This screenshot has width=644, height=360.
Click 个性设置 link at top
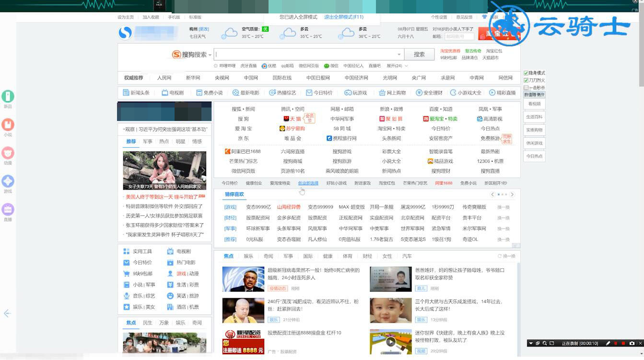(x=439, y=17)
